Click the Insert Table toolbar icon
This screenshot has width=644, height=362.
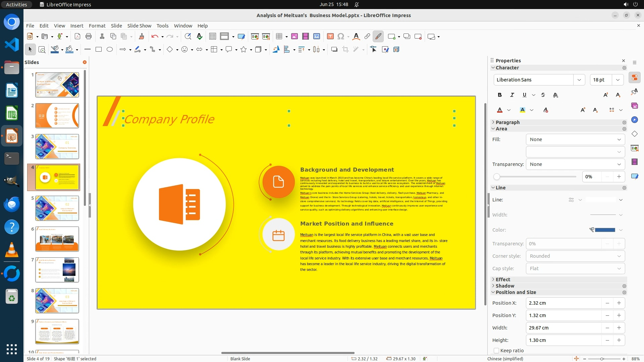278,37
